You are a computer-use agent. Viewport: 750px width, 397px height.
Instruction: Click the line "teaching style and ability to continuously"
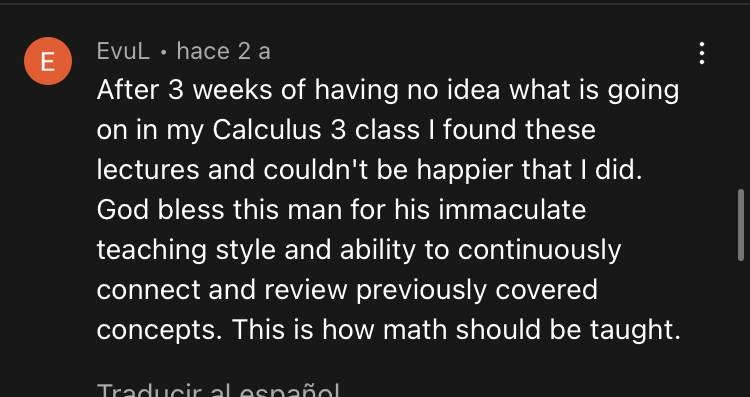tap(359, 250)
